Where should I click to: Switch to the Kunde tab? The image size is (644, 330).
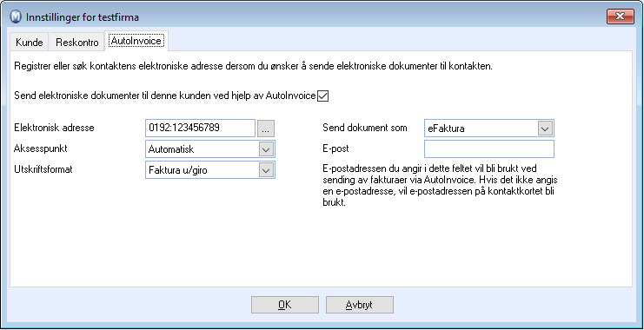(x=30, y=42)
